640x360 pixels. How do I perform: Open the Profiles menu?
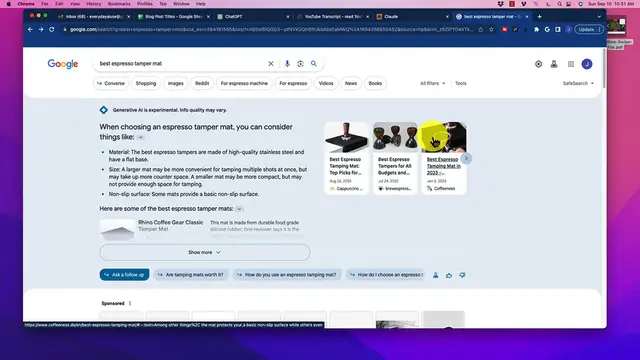144,4
